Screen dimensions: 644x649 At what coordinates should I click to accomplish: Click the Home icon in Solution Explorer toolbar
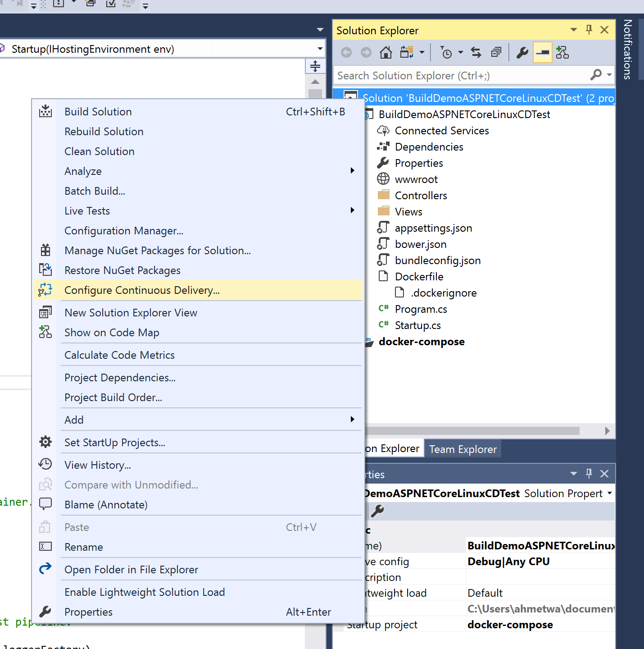(x=385, y=52)
